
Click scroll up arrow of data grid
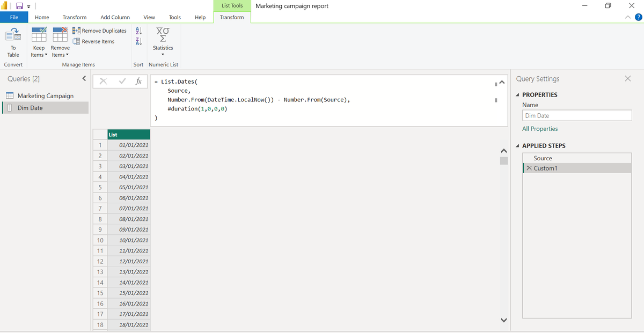point(503,150)
